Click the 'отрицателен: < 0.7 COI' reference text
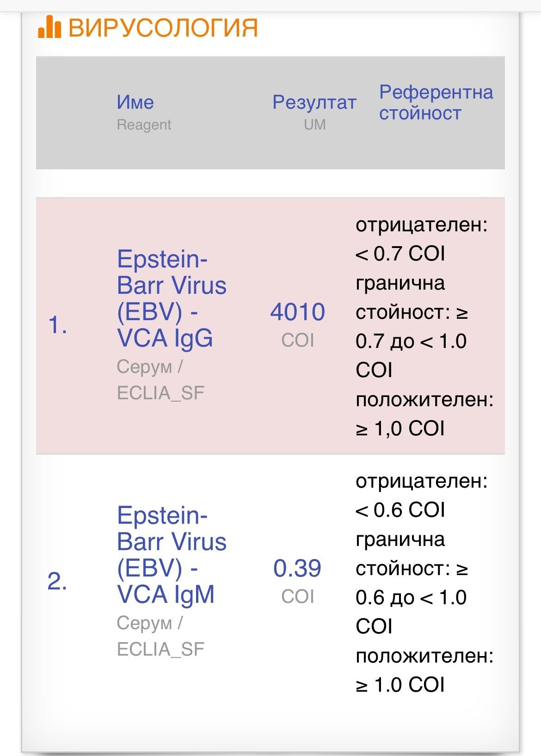The image size is (541, 756). coord(421,239)
